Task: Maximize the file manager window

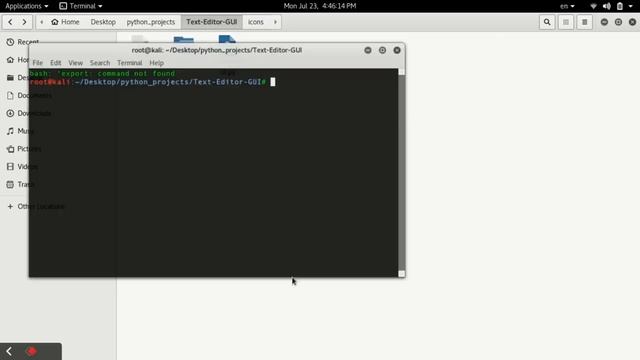Action: tap(618, 22)
